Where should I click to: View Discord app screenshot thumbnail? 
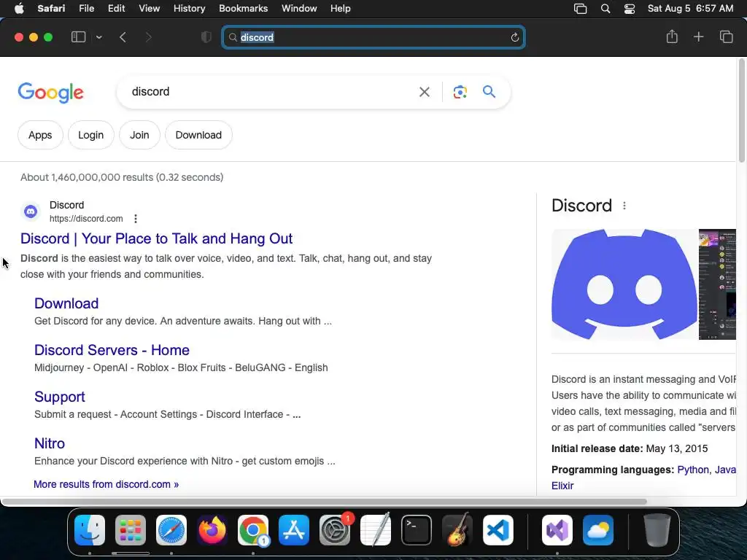(x=718, y=284)
